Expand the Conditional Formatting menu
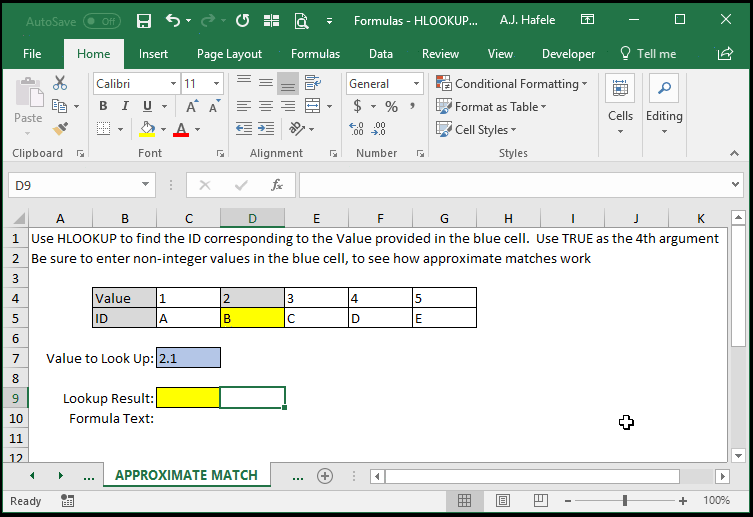 [511, 84]
